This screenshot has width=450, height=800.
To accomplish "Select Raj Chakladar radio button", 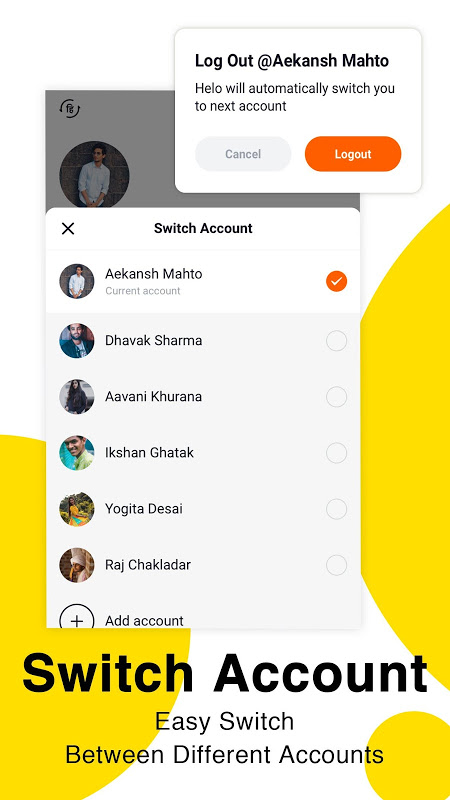I will (336, 565).
